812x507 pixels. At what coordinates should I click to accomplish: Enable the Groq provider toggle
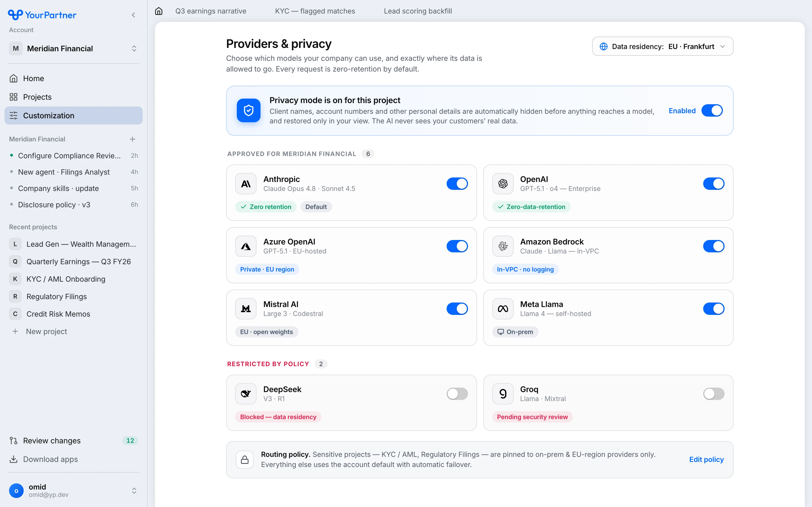[714, 394]
